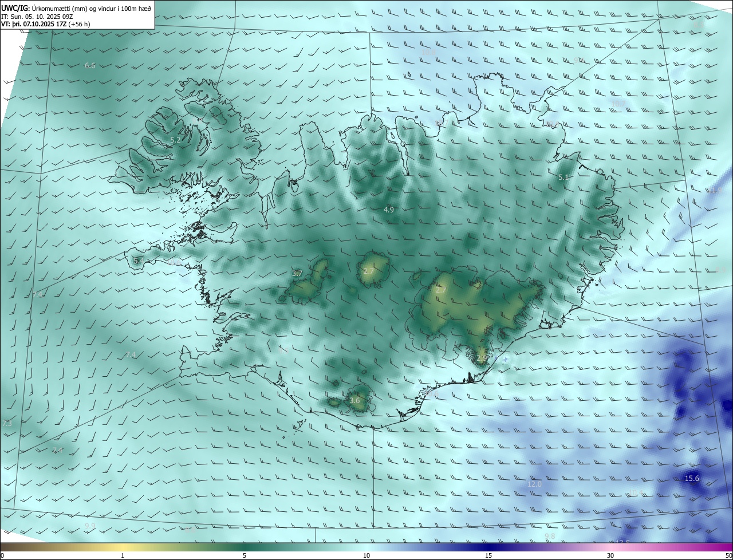Click the light pink section of the color scale above 30

click(x=610, y=547)
